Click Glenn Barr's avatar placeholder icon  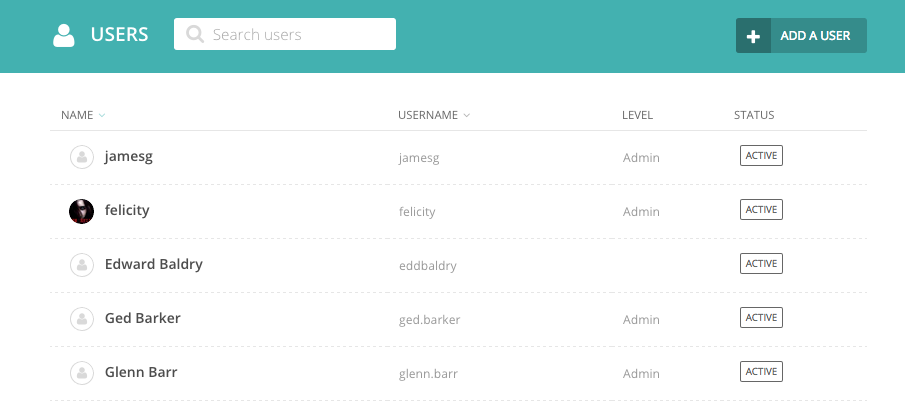81,373
